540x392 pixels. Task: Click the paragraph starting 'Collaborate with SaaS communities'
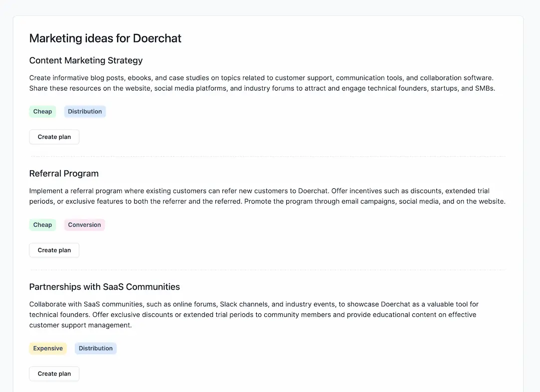click(x=254, y=315)
